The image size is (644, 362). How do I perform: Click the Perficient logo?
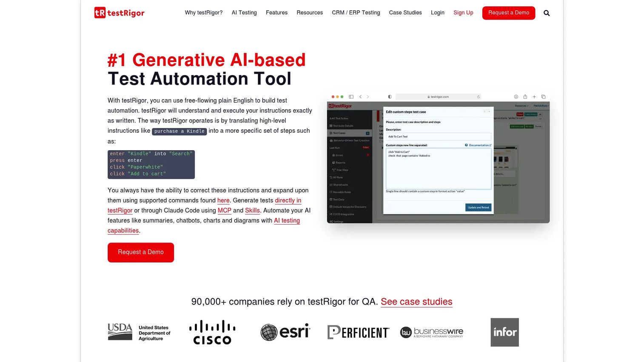[x=358, y=332]
